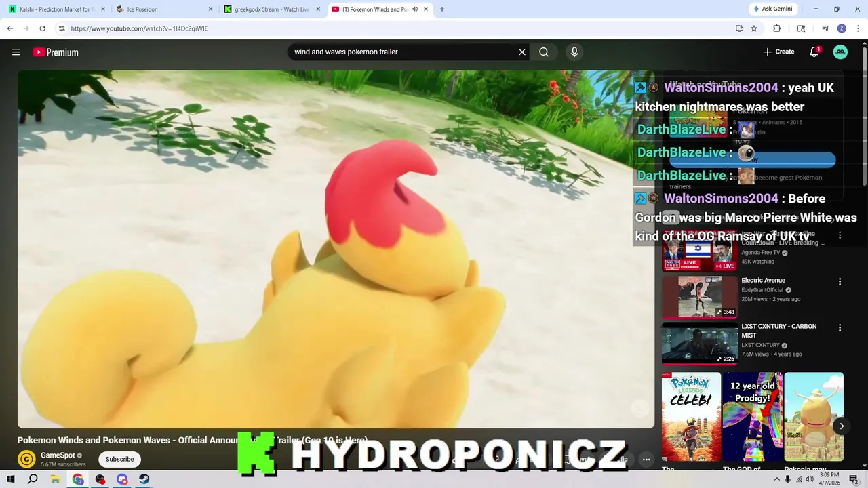This screenshot has height=488, width=868.
Task: Click the magnifier search button
Action: [544, 52]
